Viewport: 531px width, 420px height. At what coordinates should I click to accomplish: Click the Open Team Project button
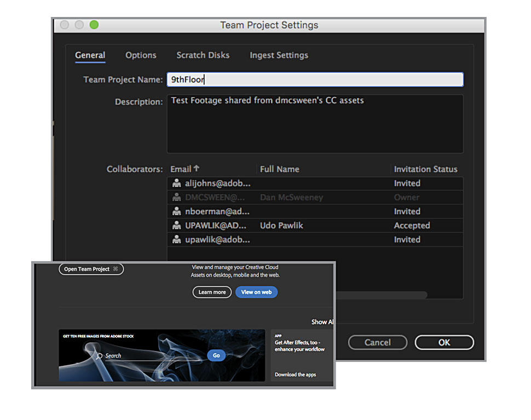pos(91,269)
